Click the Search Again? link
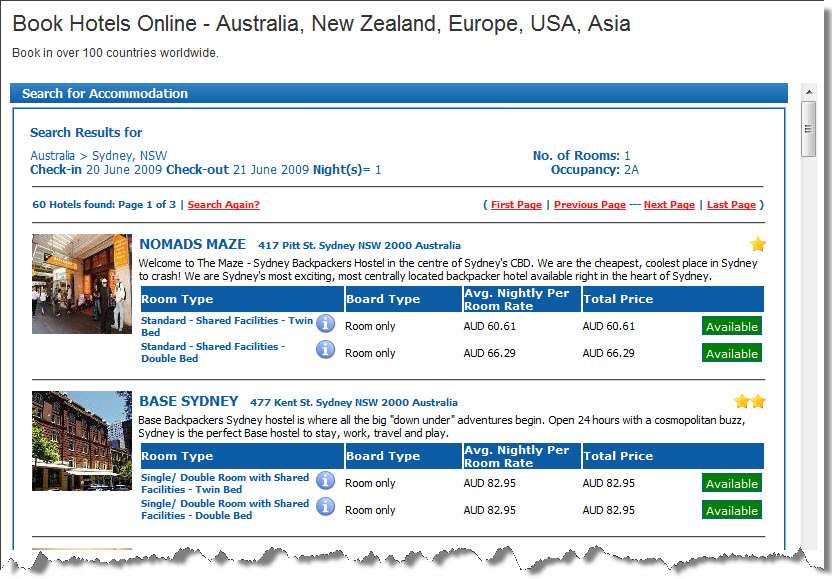The image size is (832, 579). click(223, 205)
